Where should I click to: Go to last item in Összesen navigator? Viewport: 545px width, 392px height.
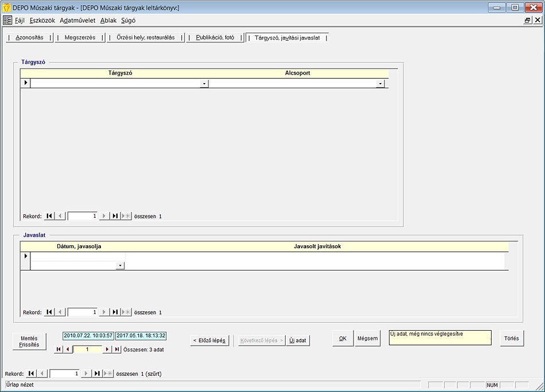(117, 349)
